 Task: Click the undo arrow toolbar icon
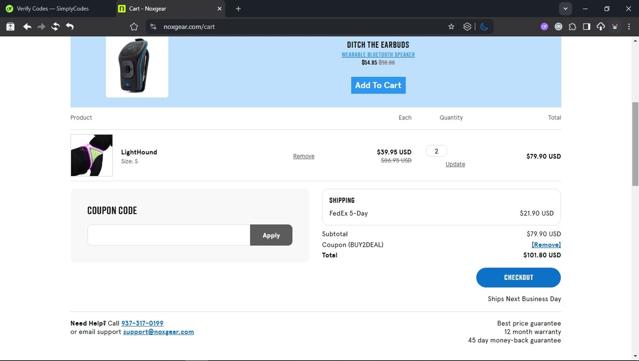pos(70,26)
